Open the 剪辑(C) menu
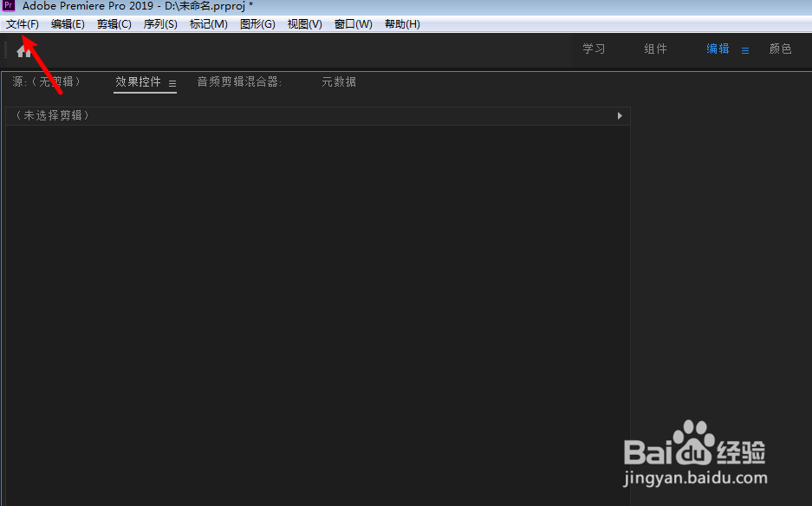Screen dimensions: 812x506 pos(114,24)
